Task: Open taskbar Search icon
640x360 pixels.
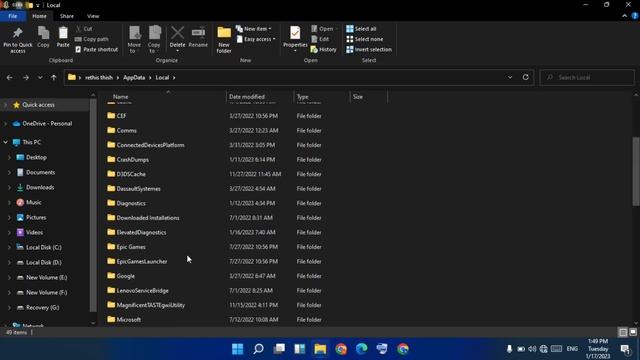Action: coord(258,349)
